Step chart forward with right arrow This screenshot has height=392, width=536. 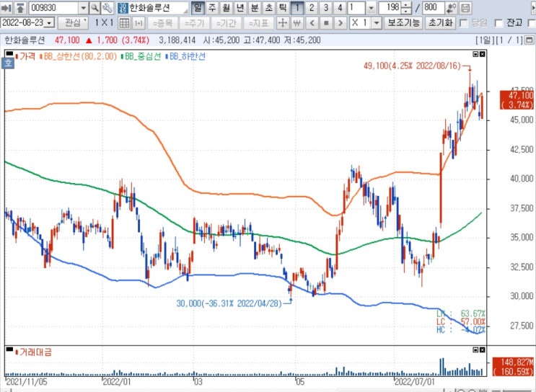pos(340,23)
